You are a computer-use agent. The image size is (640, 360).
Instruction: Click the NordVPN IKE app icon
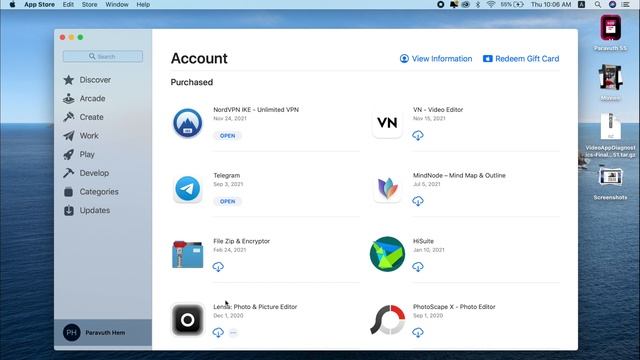point(187,123)
